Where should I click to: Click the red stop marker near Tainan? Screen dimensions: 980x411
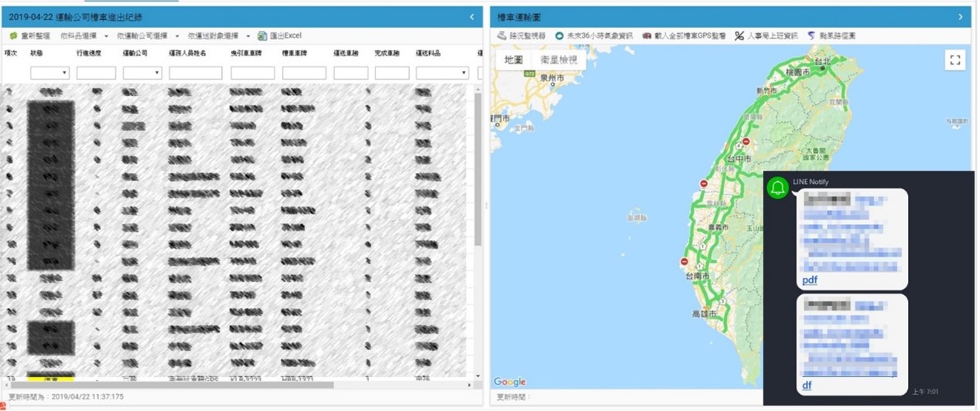coord(683,261)
